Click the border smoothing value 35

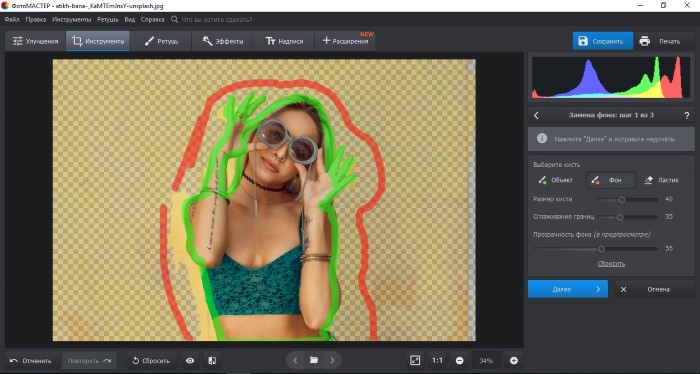[x=669, y=217]
